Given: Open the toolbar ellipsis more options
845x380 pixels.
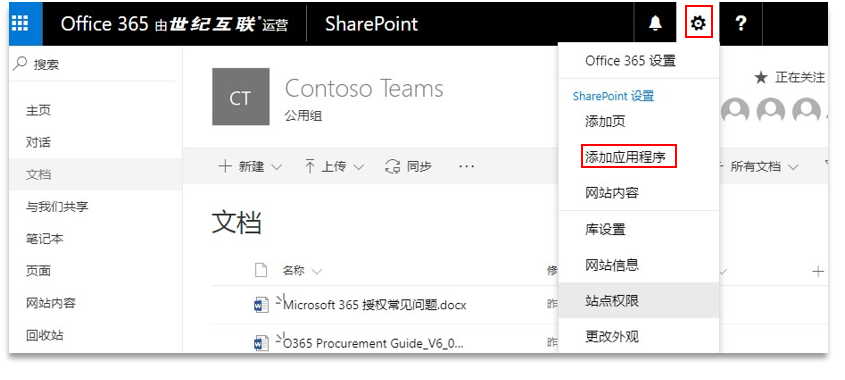Looking at the screenshot, I should coord(467,167).
